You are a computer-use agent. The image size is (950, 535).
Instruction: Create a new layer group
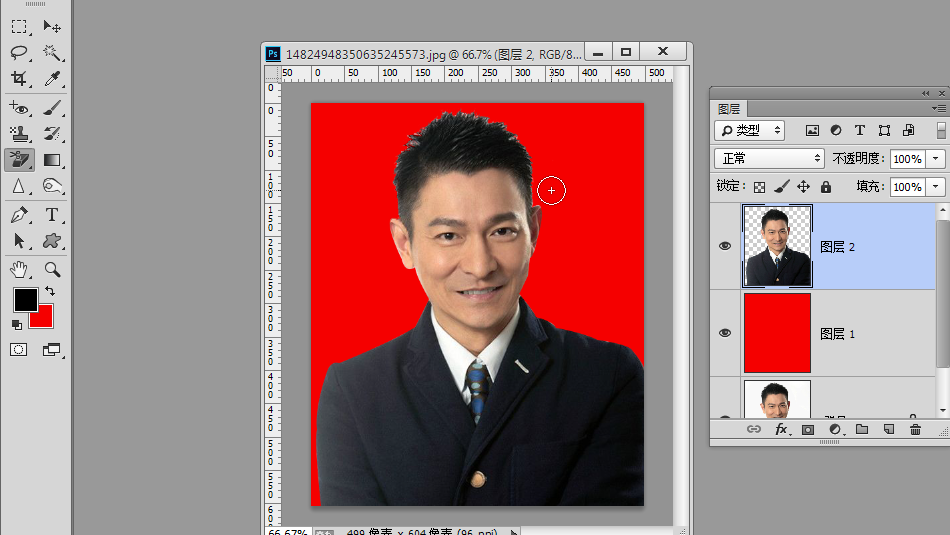862,430
